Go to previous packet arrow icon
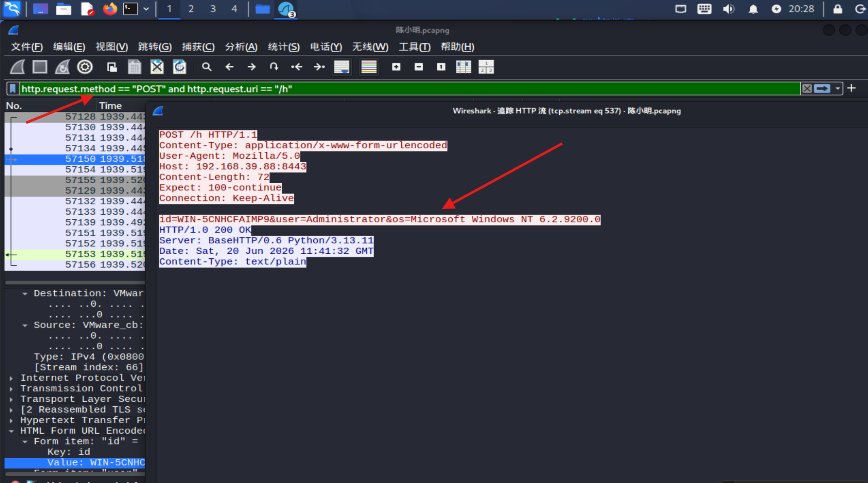 229,67
